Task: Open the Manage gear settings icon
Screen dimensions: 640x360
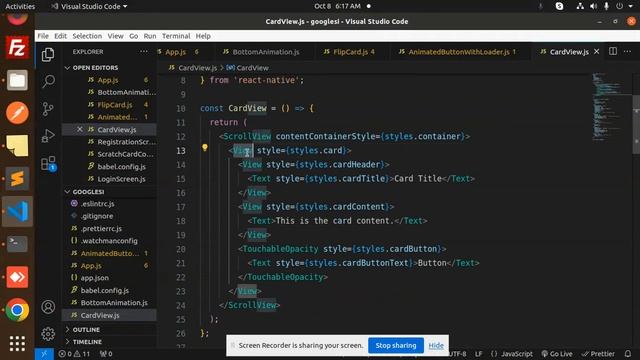Action: (x=48, y=334)
